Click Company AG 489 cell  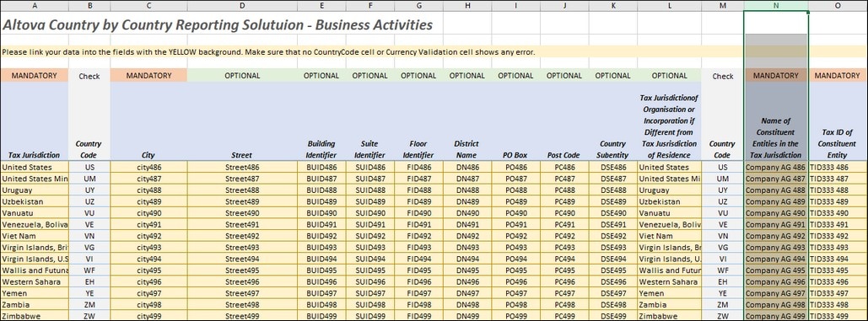775,201
